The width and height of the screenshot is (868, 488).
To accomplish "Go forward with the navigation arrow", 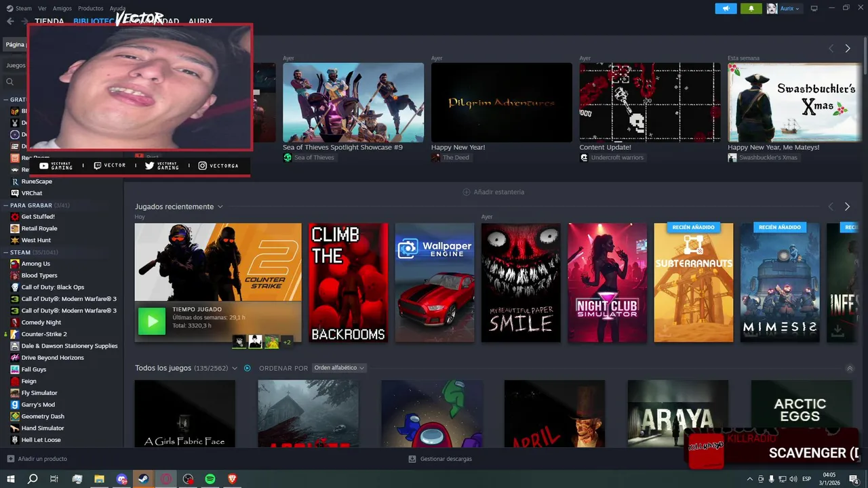I will tap(24, 21).
